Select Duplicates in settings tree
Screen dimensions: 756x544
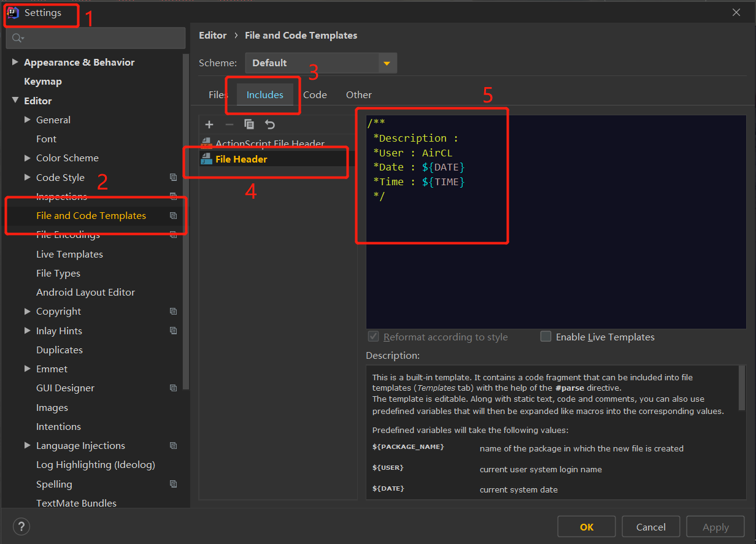tap(60, 350)
